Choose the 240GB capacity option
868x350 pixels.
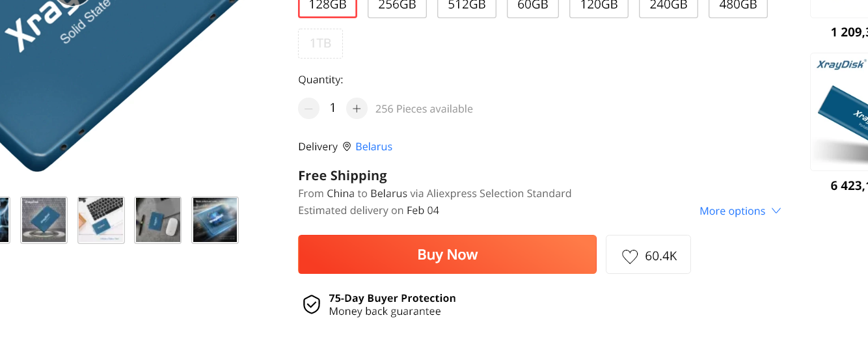(x=668, y=6)
